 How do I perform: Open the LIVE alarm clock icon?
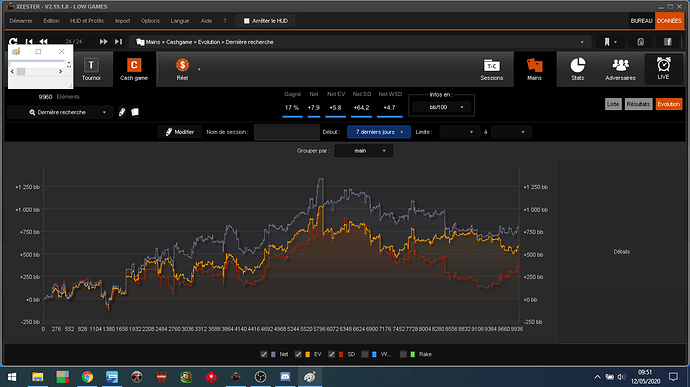pos(663,65)
